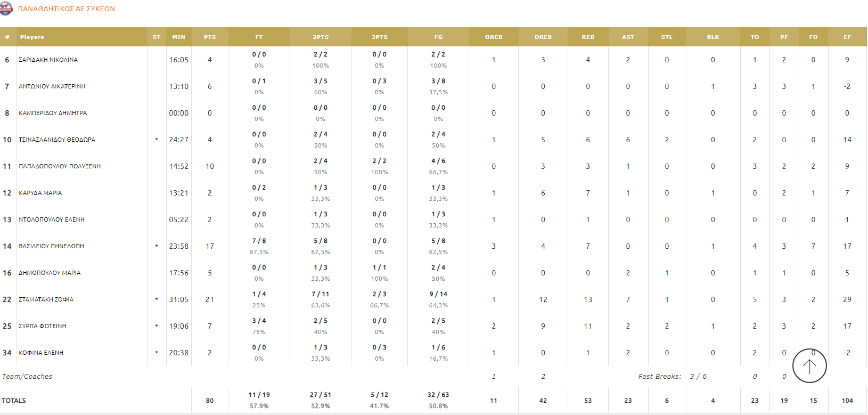Click the 3PTS column header
The width and height of the screenshot is (868, 415).
pyautogui.click(x=379, y=37)
